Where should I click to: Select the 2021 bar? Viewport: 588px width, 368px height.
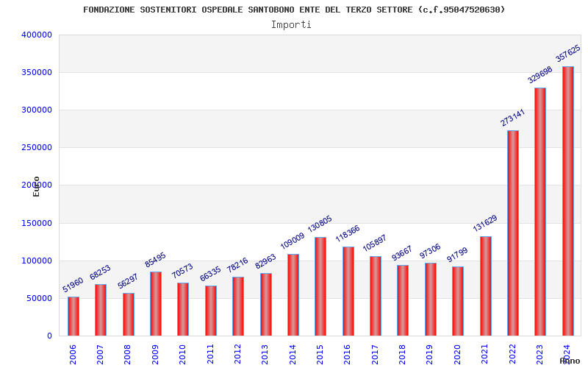tap(486, 286)
